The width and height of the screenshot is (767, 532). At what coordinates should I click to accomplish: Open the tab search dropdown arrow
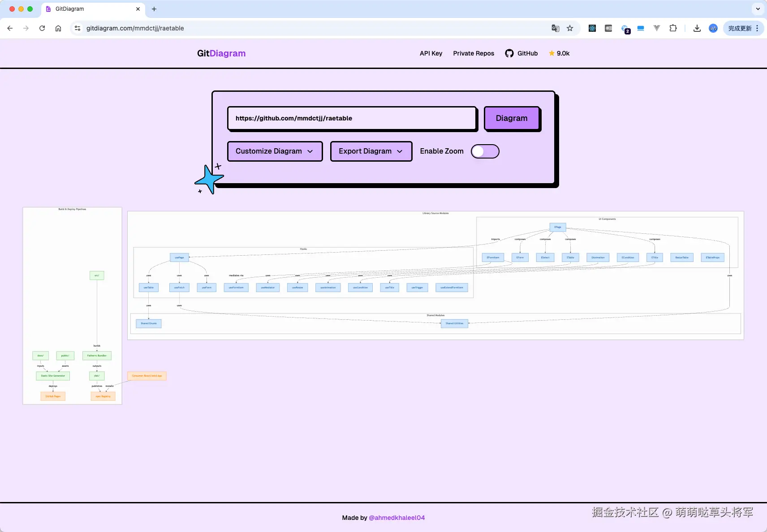tap(758, 9)
